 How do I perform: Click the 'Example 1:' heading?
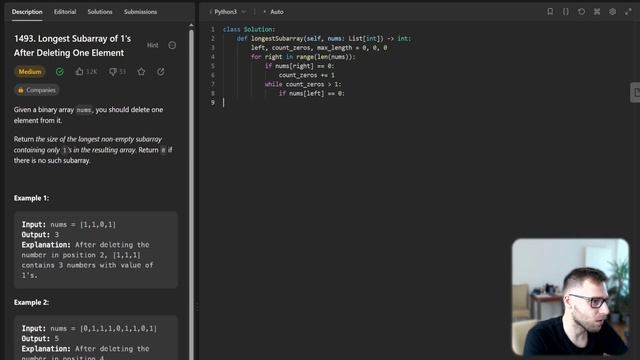[x=31, y=198]
